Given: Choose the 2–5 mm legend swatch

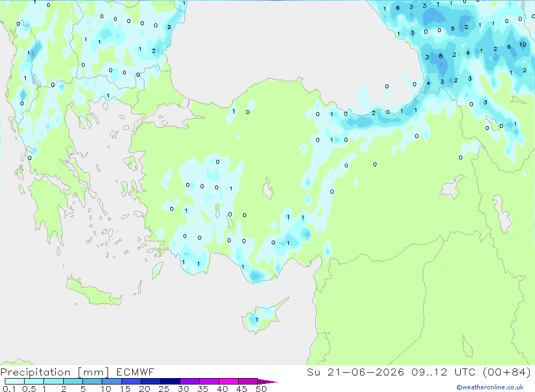Looking at the screenshot, I should pyautogui.click(x=73, y=381).
